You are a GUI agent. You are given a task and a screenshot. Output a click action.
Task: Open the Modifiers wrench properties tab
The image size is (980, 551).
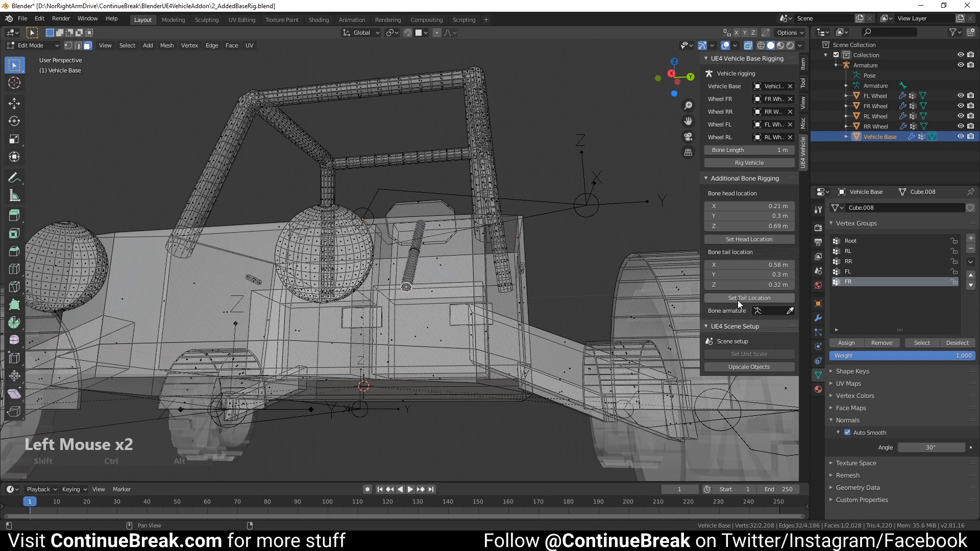point(818,318)
